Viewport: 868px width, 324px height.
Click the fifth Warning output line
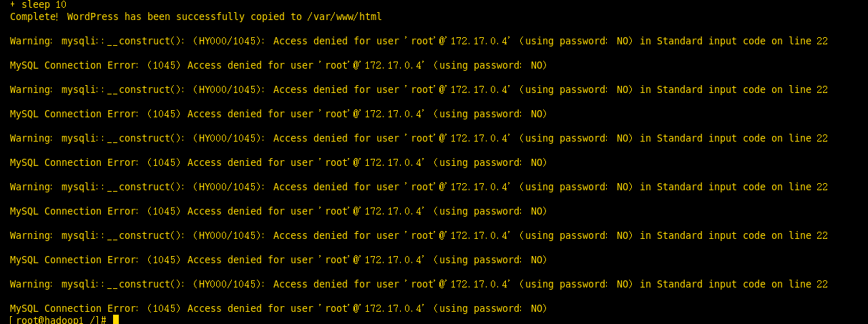tap(419, 236)
